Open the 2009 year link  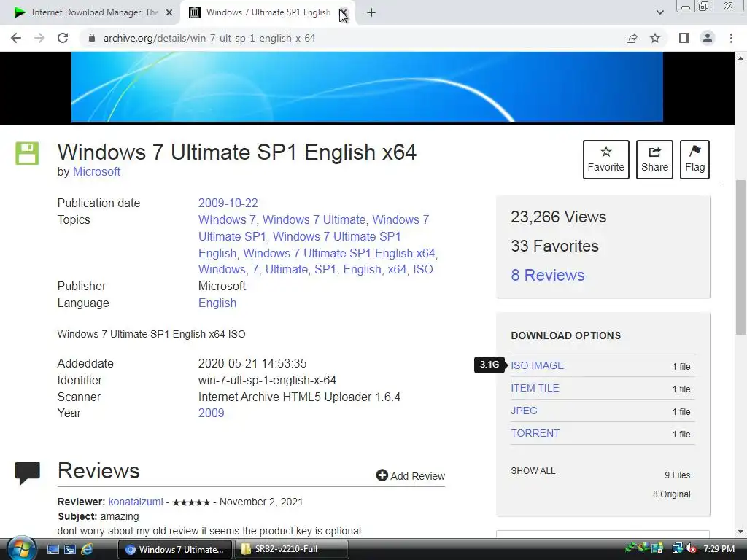(x=211, y=413)
